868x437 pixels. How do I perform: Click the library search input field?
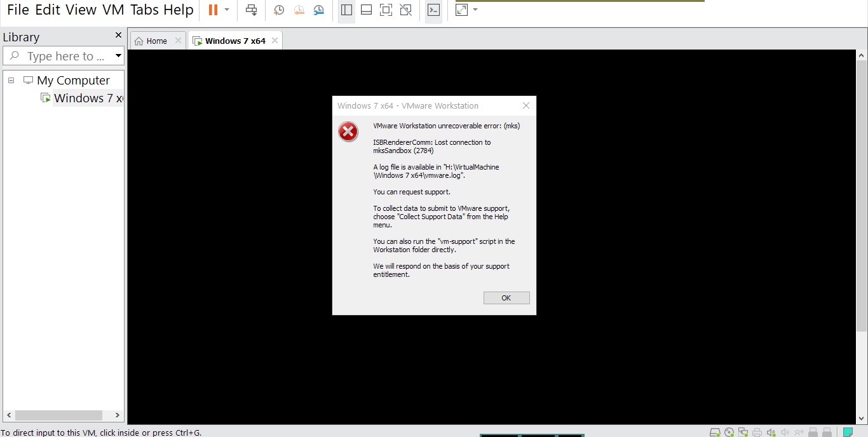(x=64, y=56)
